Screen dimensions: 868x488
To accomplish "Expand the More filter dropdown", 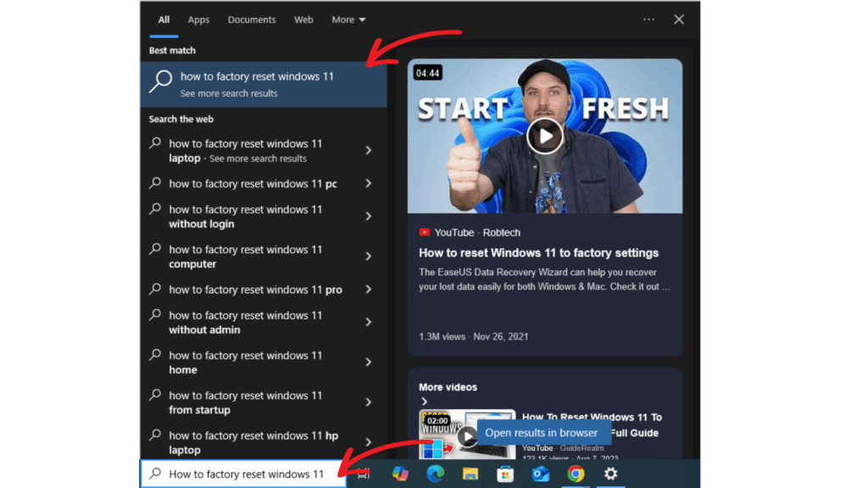I will tap(348, 19).
